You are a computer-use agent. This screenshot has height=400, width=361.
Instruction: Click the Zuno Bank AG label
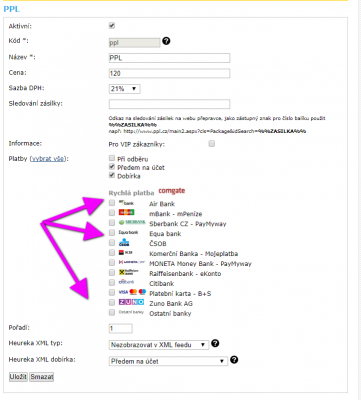tap(171, 303)
